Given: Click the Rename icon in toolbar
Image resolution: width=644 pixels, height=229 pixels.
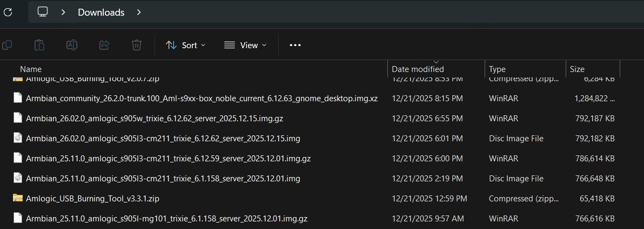Looking at the screenshot, I should pyautogui.click(x=72, y=45).
